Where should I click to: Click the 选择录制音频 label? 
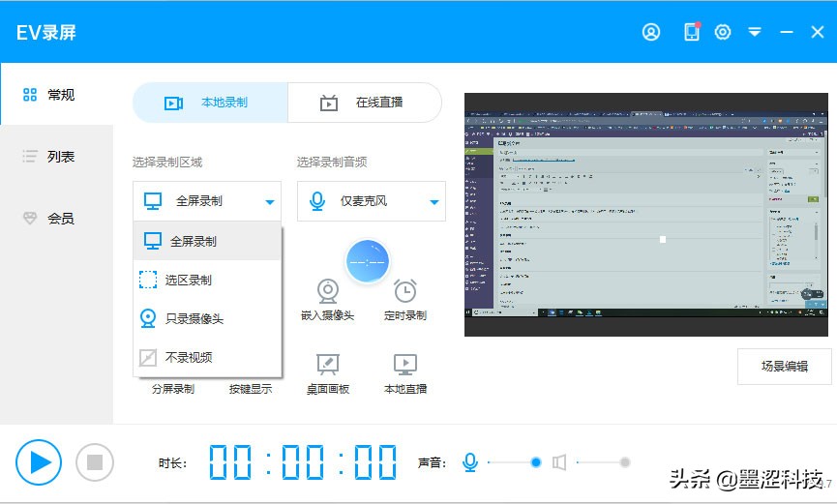[x=332, y=162]
